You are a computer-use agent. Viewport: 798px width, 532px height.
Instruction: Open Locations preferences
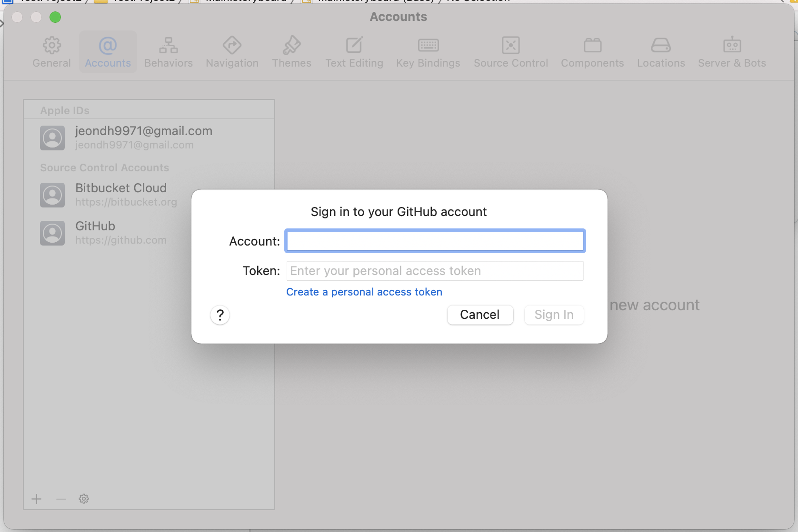click(x=661, y=52)
